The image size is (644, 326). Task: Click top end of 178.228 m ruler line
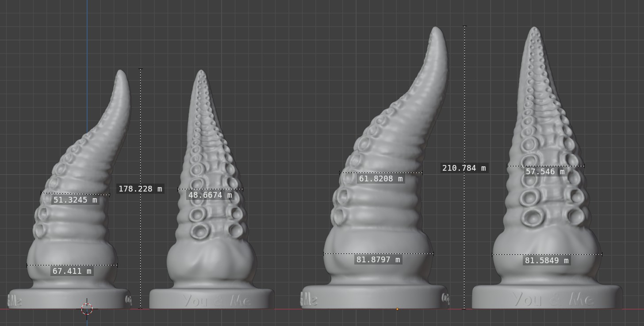tap(141, 69)
